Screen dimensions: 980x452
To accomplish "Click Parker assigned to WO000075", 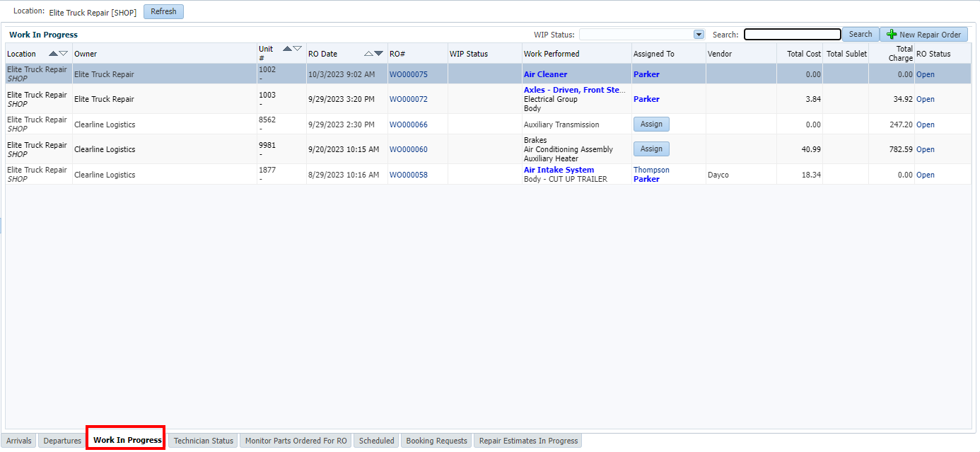I will point(646,74).
